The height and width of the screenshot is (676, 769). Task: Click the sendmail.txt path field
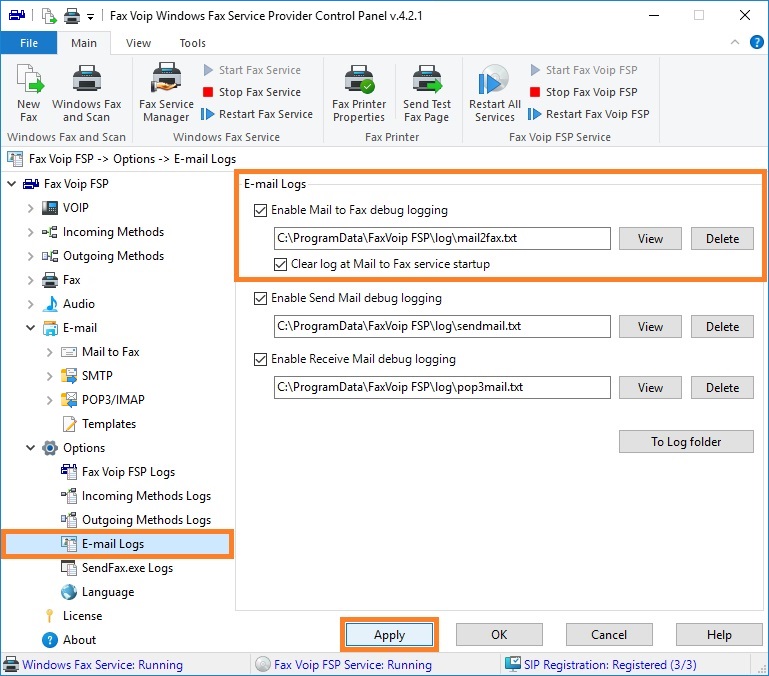coord(442,327)
